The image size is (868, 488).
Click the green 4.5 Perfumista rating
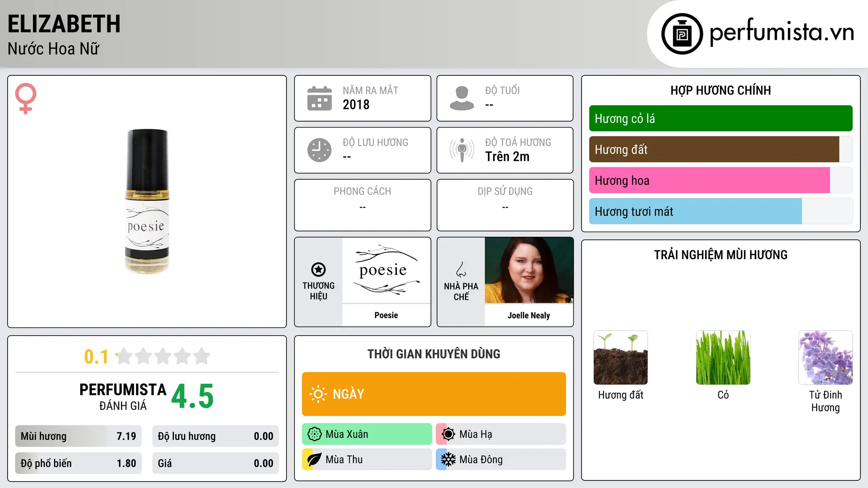pyautogui.click(x=192, y=396)
